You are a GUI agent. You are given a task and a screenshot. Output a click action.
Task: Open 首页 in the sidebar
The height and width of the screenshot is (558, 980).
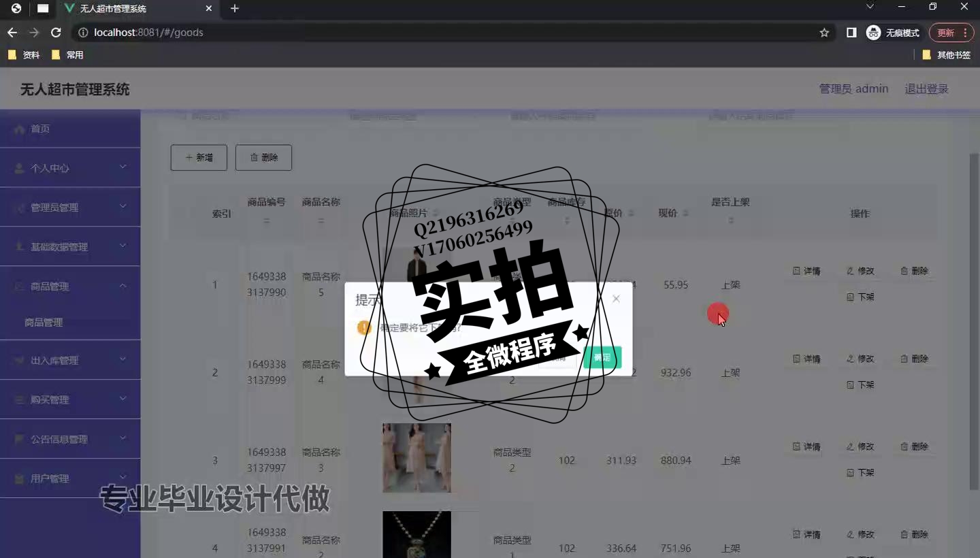(70, 129)
